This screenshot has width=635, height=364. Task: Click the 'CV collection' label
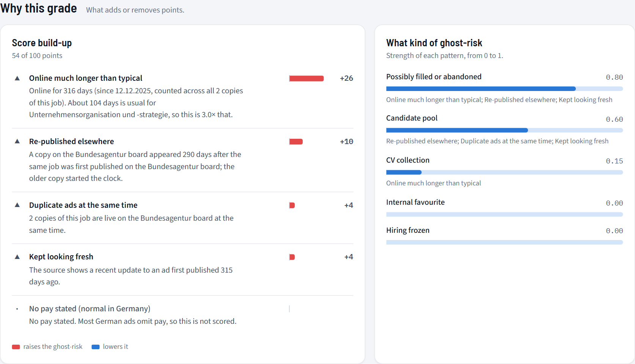(x=408, y=160)
